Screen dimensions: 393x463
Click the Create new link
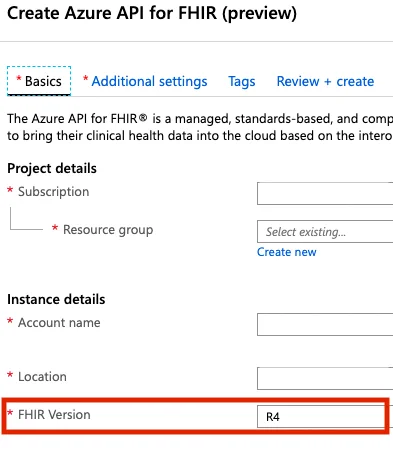tap(287, 252)
